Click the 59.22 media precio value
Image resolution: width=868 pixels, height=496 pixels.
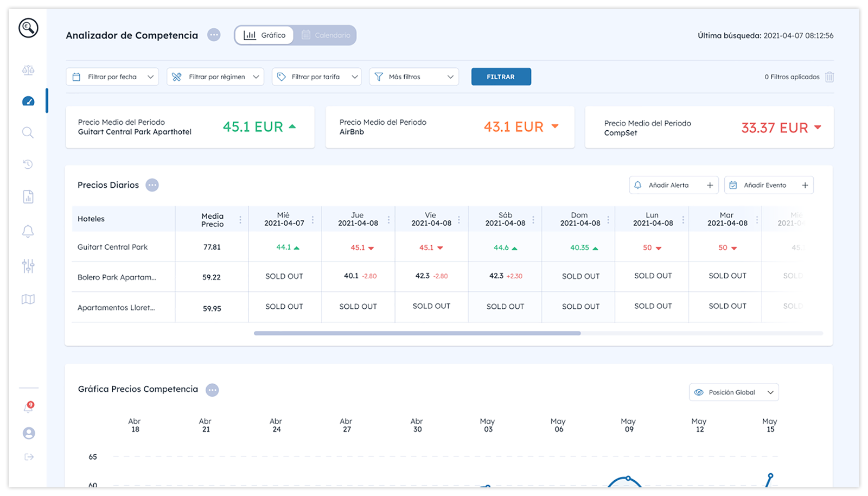coord(212,277)
